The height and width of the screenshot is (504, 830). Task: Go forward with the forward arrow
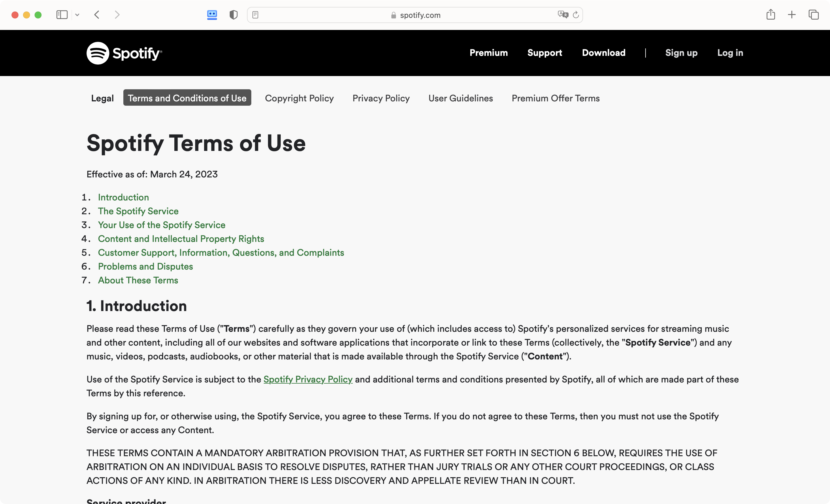pyautogui.click(x=117, y=15)
